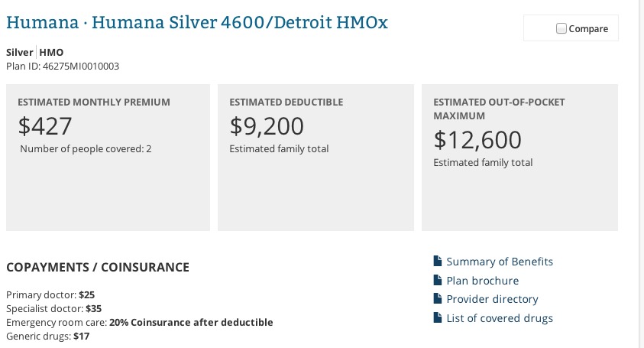Click the Provider directory document icon
644x348 pixels.
438,299
